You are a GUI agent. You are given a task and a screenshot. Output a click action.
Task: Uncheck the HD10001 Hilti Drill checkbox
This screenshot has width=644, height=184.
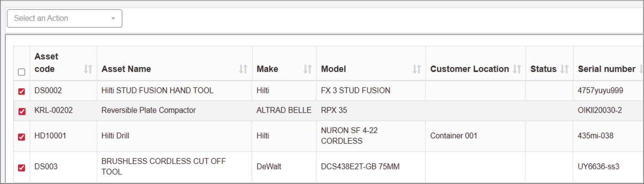[x=22, y=137]
